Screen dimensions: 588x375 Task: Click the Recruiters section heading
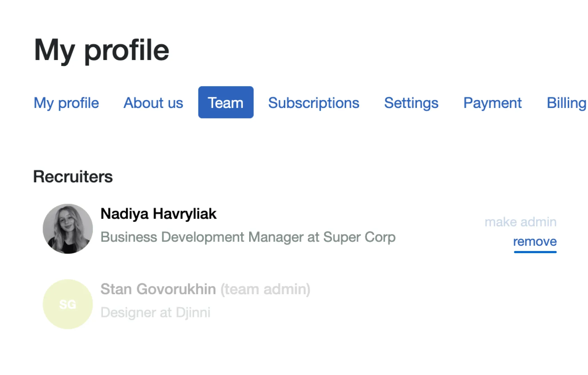click(x=73, y=176)
